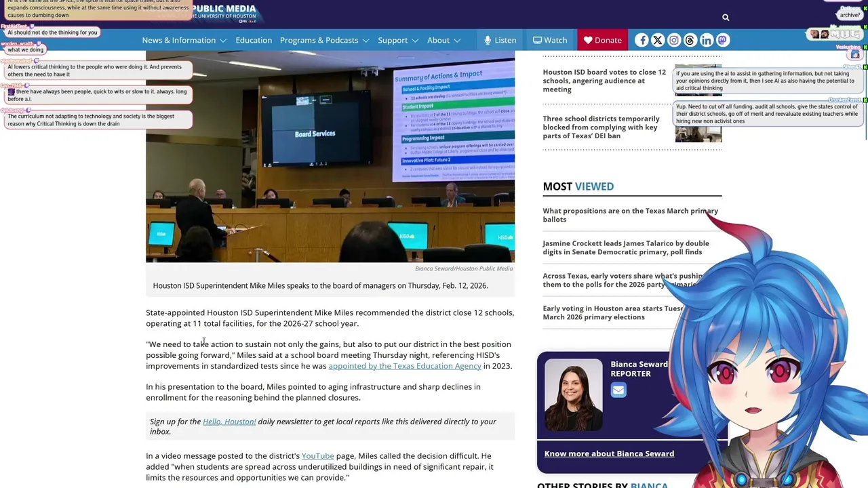Click the Watch button
The image size is (868, 488).
click(550, 40)
